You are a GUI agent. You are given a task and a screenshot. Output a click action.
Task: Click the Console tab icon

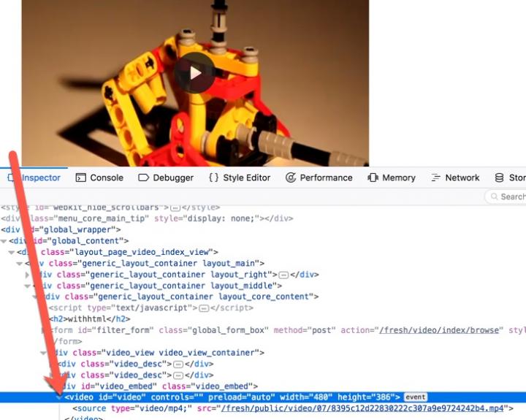point(81,177)
